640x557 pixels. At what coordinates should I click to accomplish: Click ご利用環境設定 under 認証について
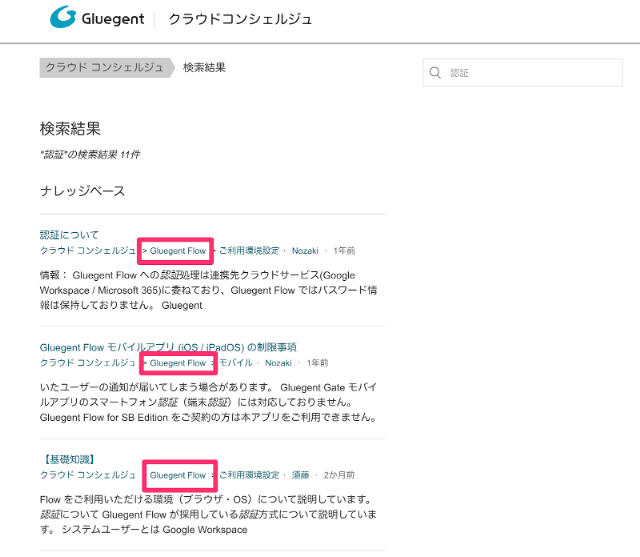click(249, 251)
